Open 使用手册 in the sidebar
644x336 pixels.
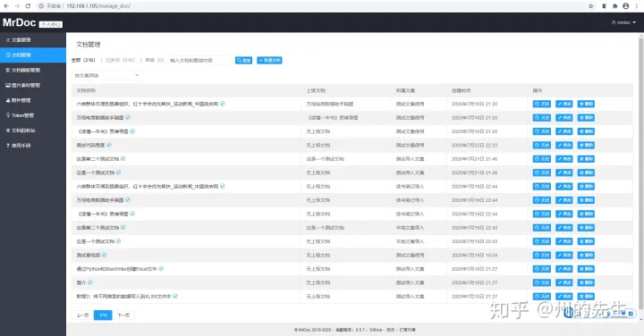tap(33, 146)
